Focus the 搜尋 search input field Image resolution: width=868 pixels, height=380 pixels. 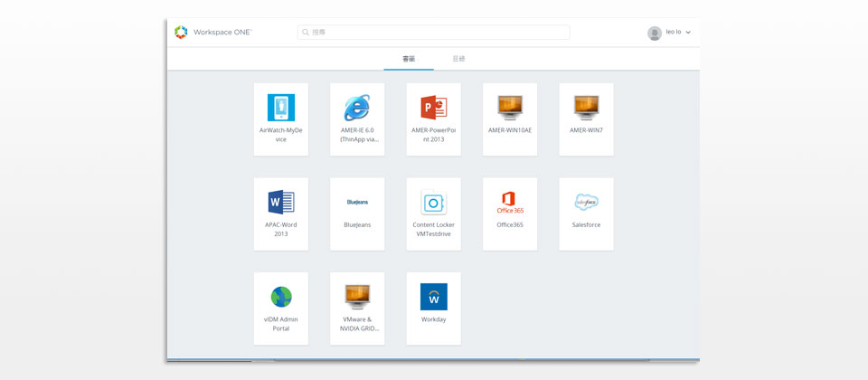433,33
